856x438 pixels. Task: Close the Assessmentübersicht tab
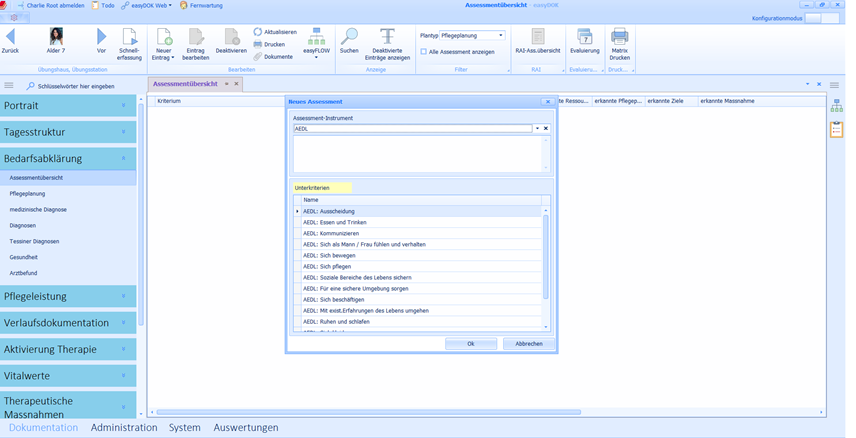(x=236, y=84)
